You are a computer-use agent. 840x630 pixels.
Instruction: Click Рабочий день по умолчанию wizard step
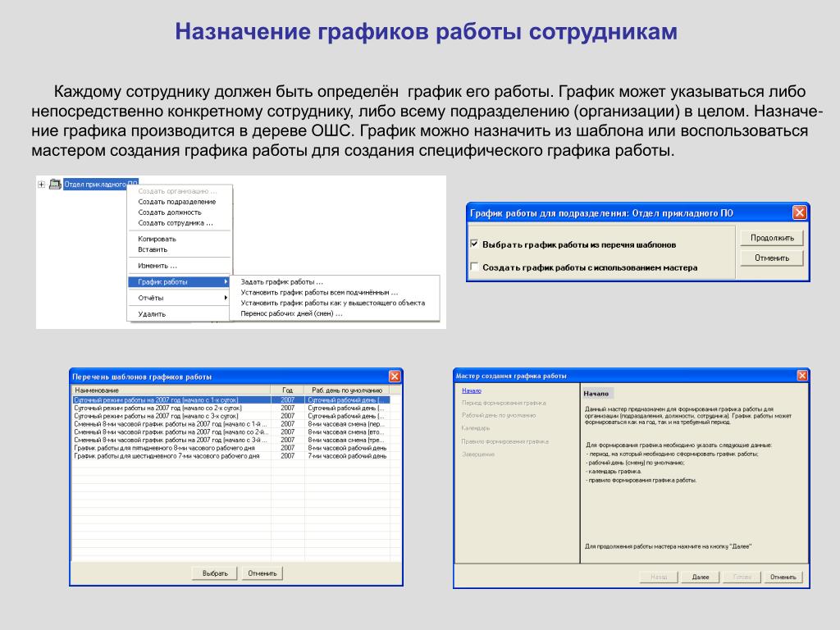[x=499, y=415]
